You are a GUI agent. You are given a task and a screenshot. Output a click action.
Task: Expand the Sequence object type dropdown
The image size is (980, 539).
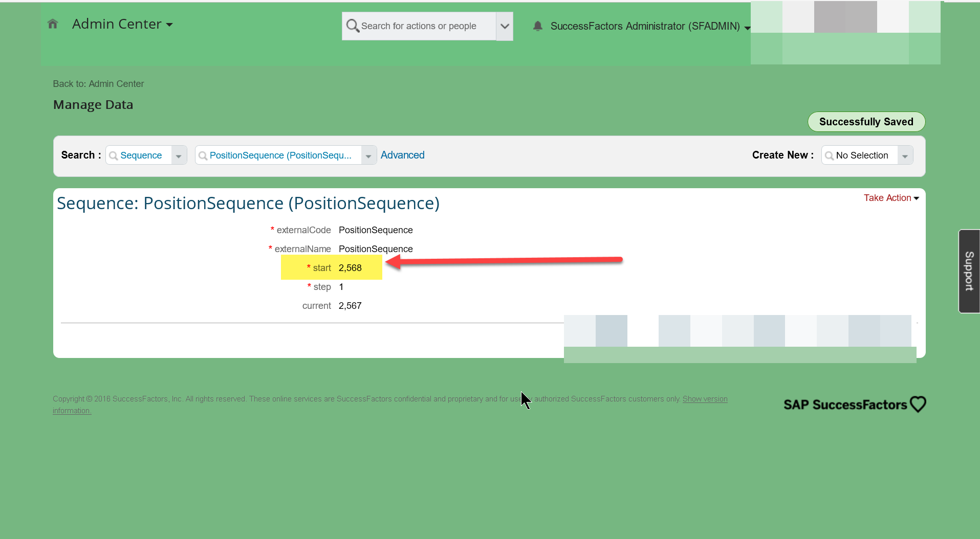pyautogui.click(x=179, y=155)
